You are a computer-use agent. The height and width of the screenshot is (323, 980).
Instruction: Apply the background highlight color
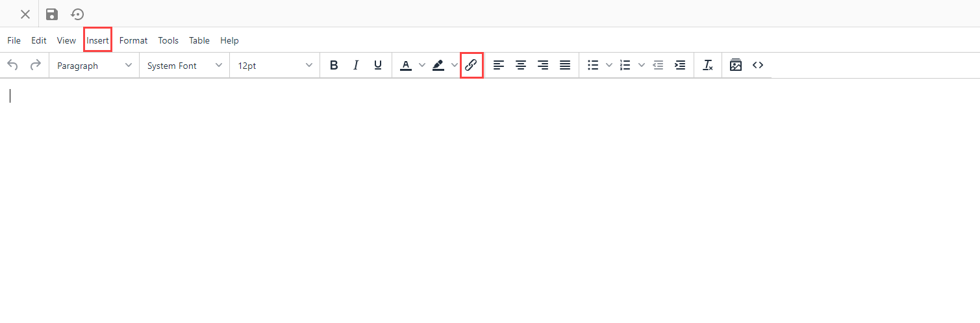click(x=438, y=65)
